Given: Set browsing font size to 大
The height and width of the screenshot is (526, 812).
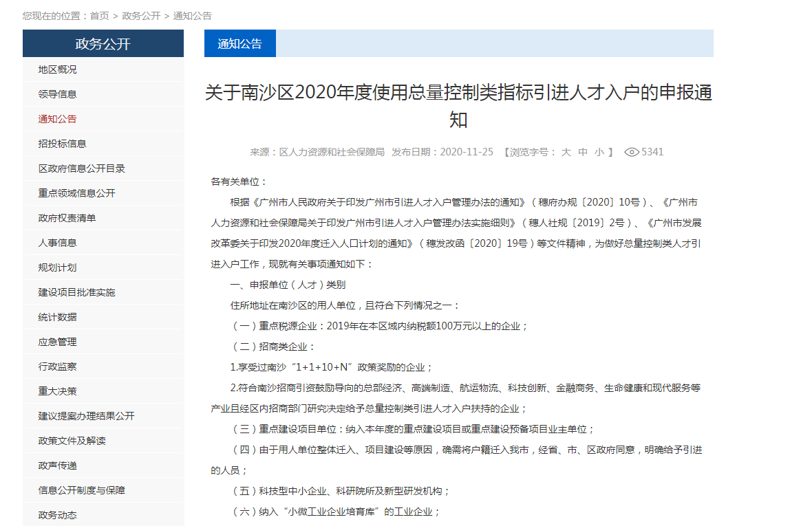Looking at the screenshot, I should 566,152.
